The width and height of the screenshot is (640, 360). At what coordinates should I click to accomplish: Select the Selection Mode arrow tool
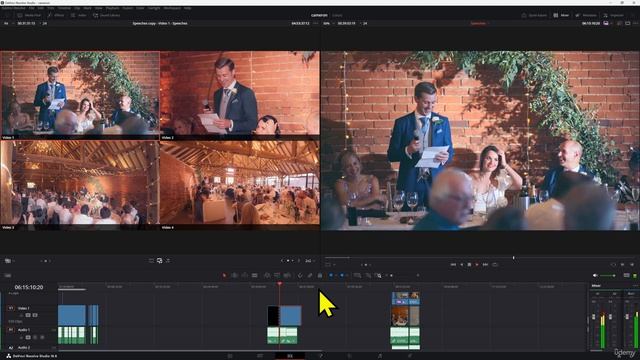[x=224, y=276]
